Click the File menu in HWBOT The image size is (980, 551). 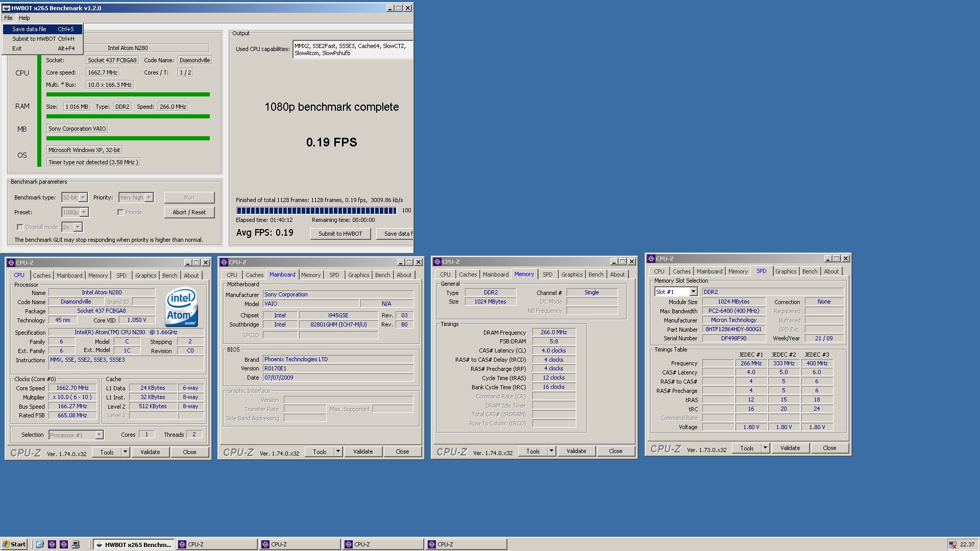tap(8, 18)
